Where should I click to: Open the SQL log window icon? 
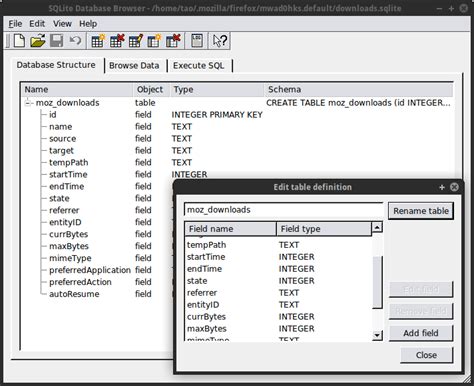(x=197, y=41)
